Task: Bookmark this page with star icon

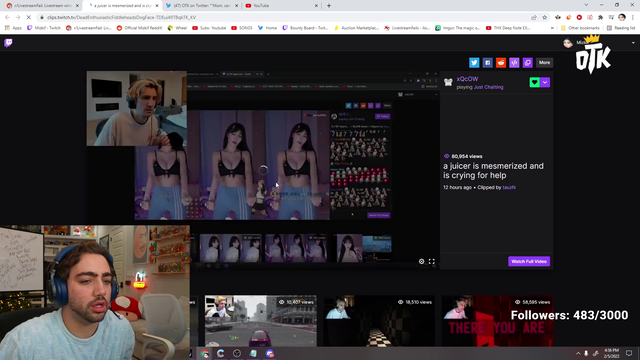Action: tap(544, 18)
